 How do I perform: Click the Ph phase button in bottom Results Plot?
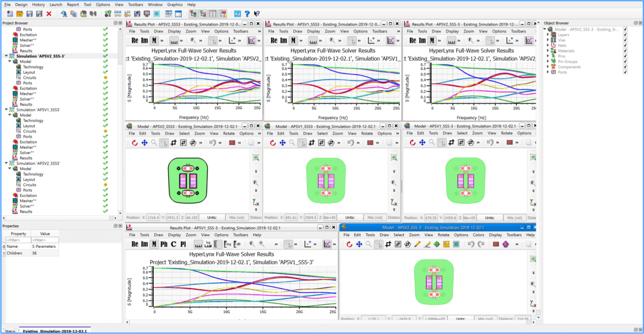(x=164, y=244)
